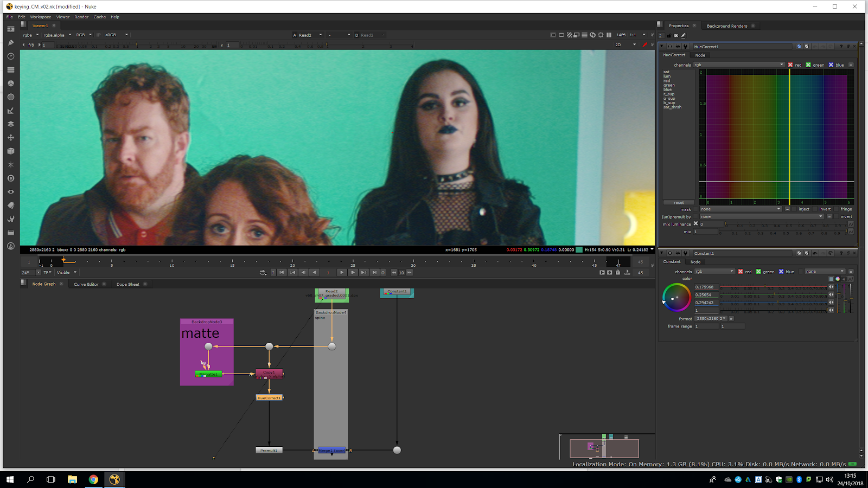Open the Deep nodes menu icon
The width and height of the screenshot is (868, 488).
point(10,178)
